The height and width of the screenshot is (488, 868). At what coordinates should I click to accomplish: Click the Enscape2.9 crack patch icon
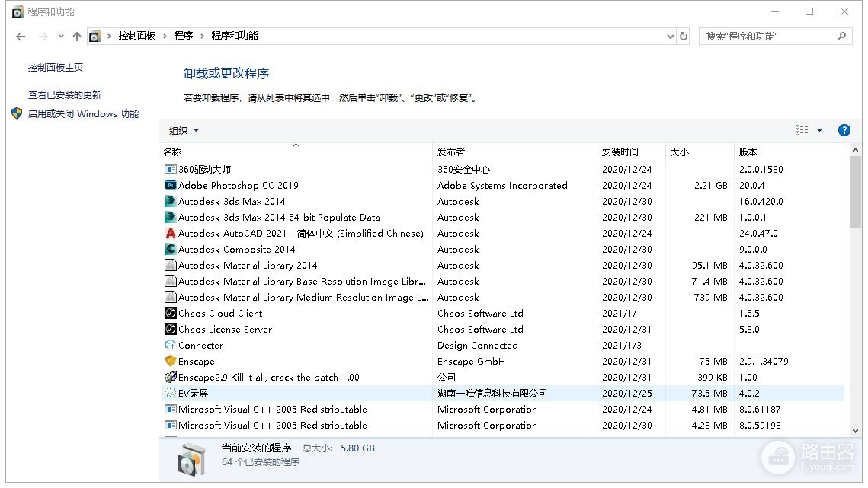coord(171,378)
